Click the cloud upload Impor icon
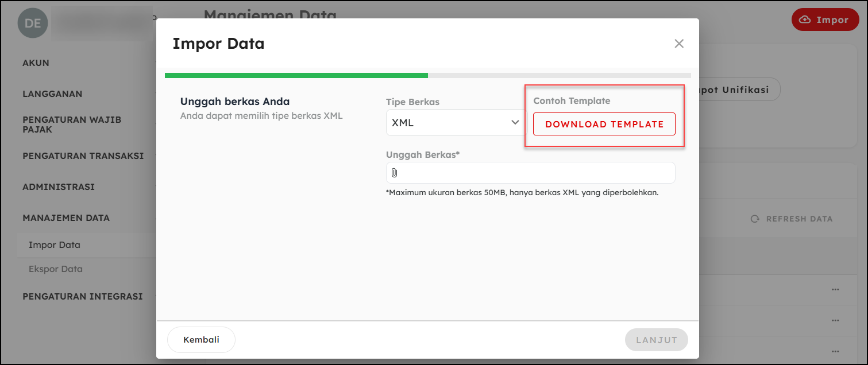This screenshot has height=365, width=868. [x=805, y=20]
